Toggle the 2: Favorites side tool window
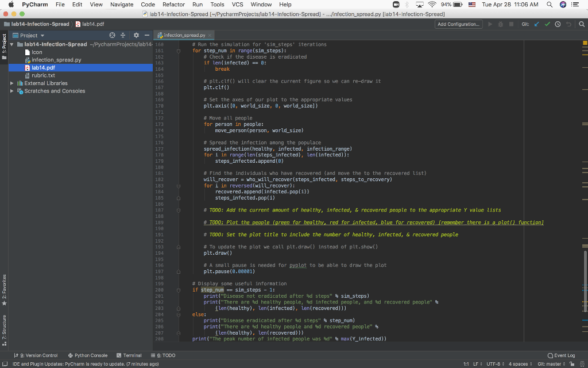 [x=4, y=290]
